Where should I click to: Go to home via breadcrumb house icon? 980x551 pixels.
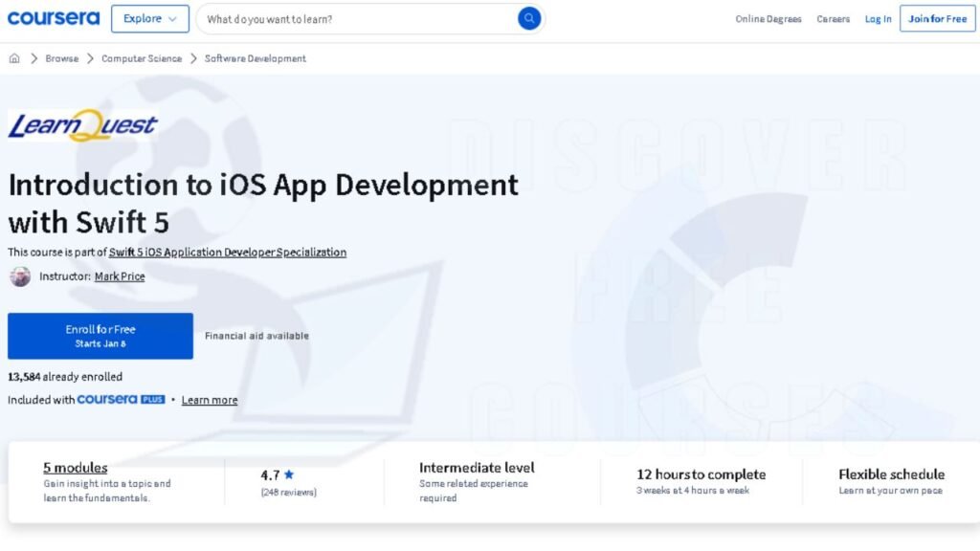pyautogui.click(x=14, y=58)
